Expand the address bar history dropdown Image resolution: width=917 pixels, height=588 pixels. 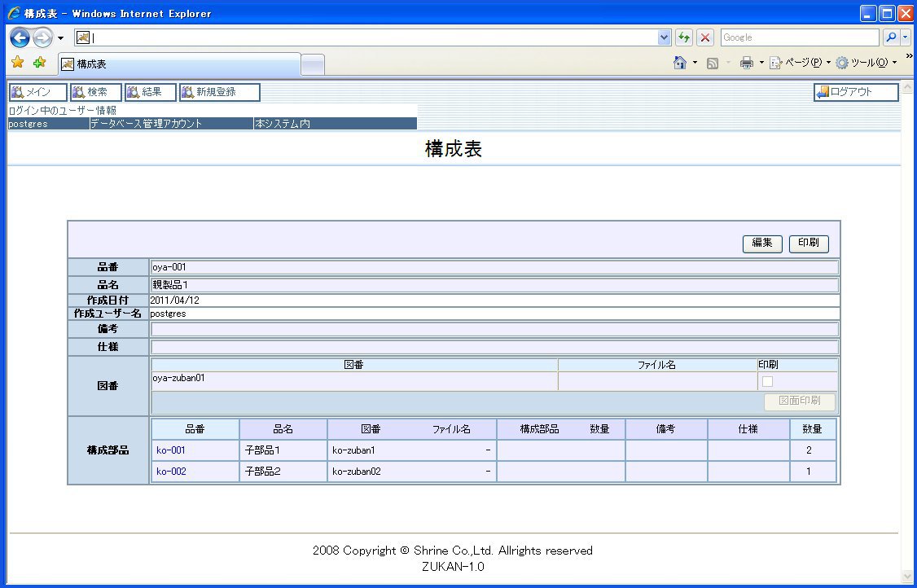(x=664, y=38)
